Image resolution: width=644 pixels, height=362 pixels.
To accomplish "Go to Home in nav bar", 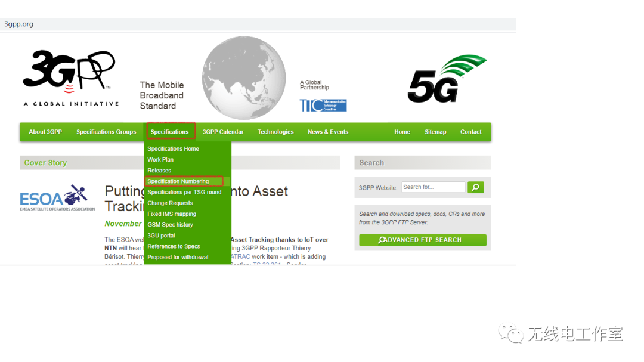I will 402,132.
